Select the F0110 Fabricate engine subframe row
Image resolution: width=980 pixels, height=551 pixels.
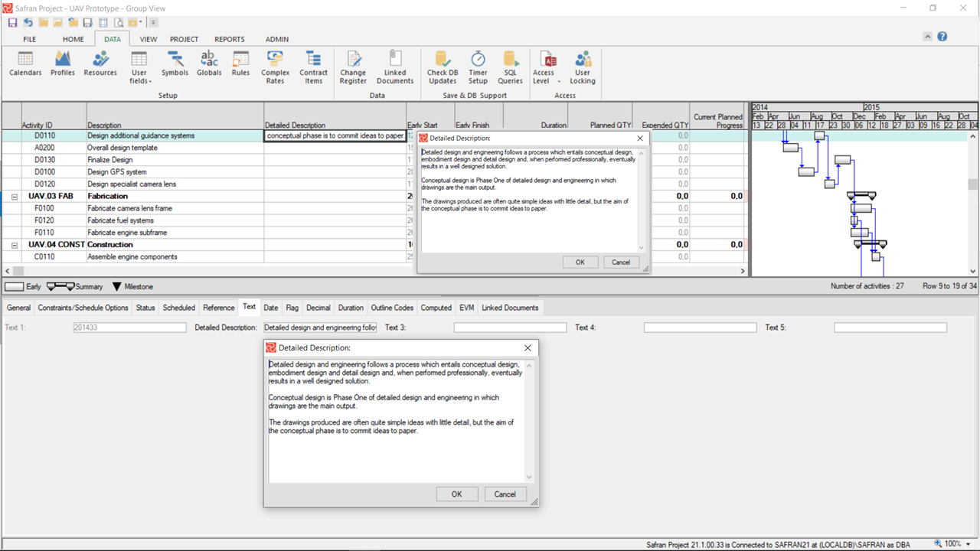pos(374,233)
